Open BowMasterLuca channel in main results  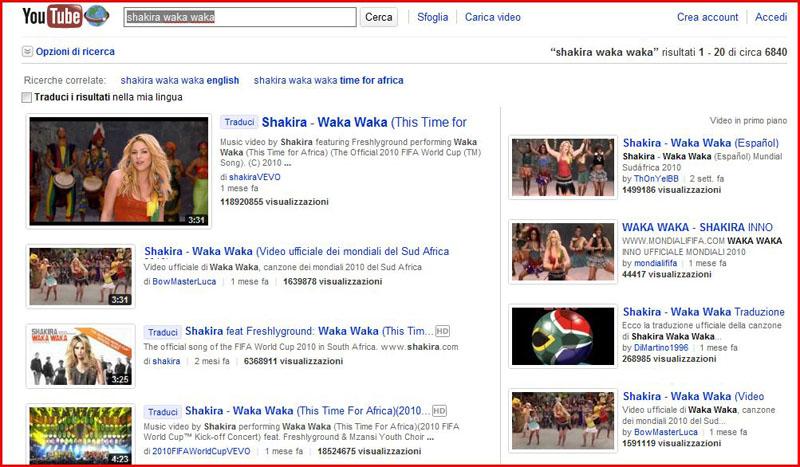(x=184, y=281)
